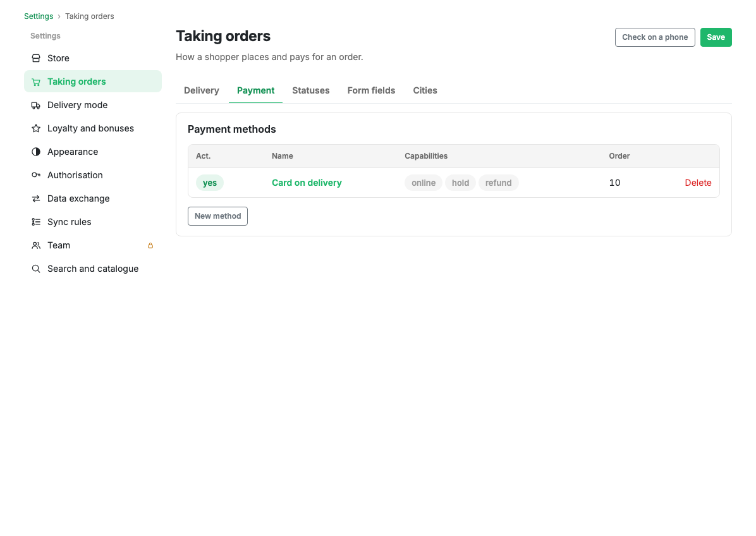This screenshot has width=756, height=536.
Task: Open the Team section
Action: click(x=92, y=245)
